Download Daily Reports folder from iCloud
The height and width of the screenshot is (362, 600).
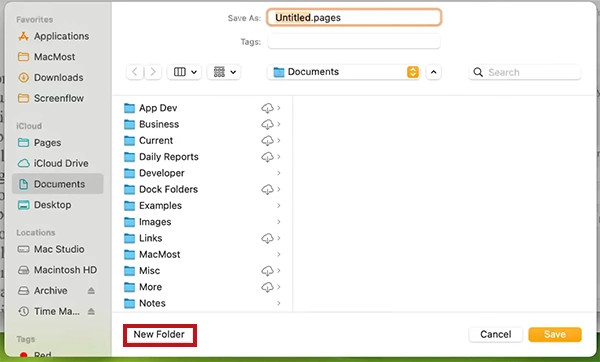[x=267, y=157]
